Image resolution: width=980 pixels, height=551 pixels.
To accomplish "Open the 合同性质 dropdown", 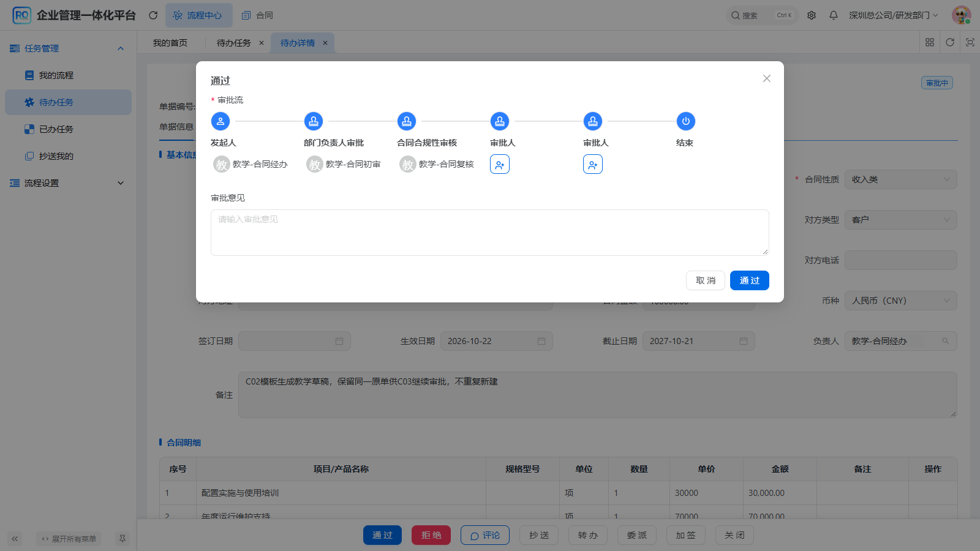I will 900,179.
